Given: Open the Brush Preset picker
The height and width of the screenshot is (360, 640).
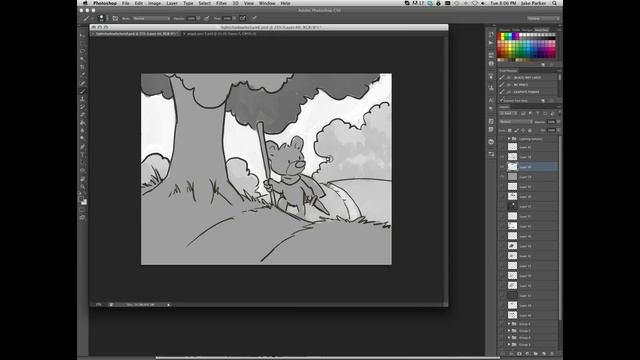Looking at the screenshot, I should tap(102, 18).
